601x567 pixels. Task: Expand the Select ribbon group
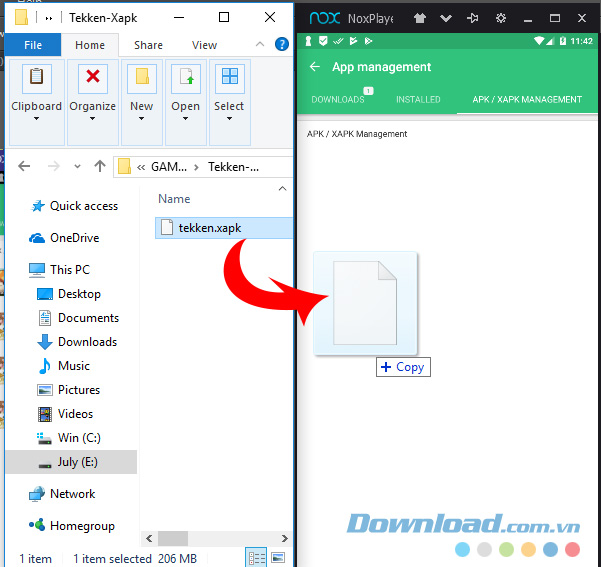pyautogui.click(x=229, y=102)
